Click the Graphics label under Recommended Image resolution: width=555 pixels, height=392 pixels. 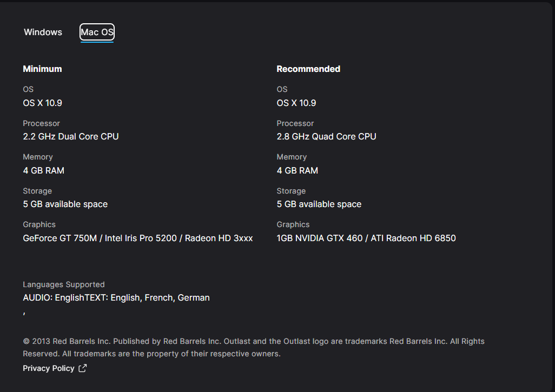click(x=293, y=224)
